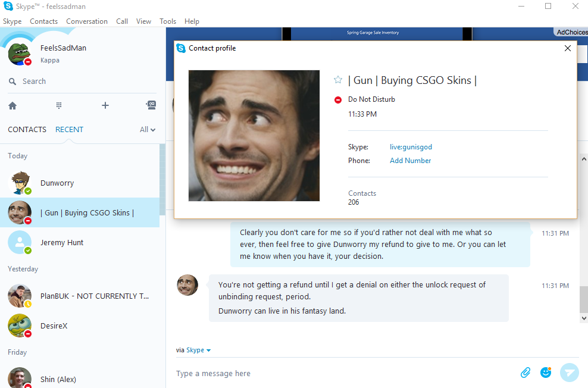Open the Contacts menu
The height and width of the screenshot is (388, 588).
coord(44,21)
